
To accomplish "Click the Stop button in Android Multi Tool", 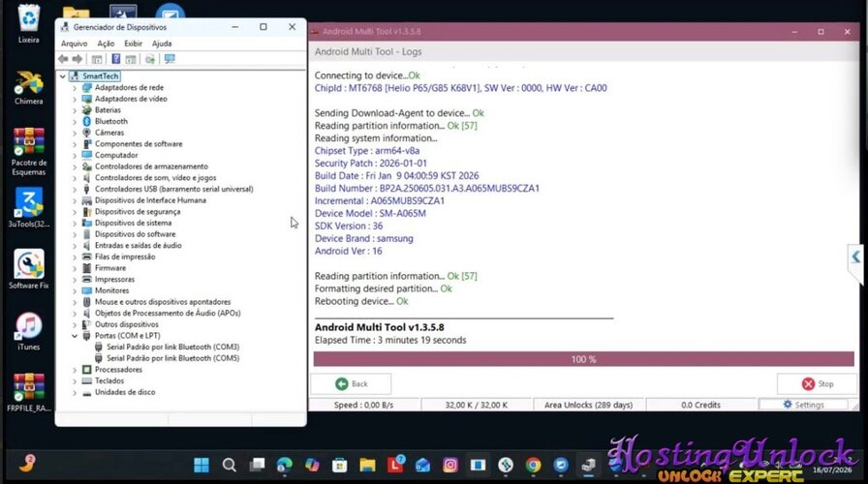I will pyautogui.click(x=817, y=384).
